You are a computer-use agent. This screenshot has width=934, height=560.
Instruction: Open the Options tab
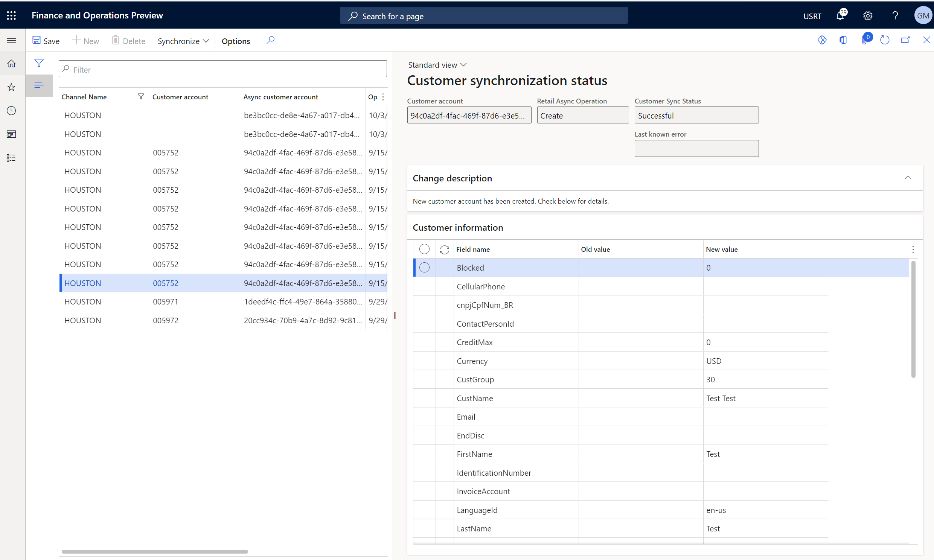pos(236,41)
